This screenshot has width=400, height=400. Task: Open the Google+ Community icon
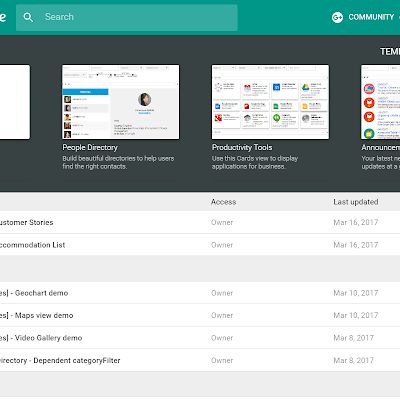[337, 17]
